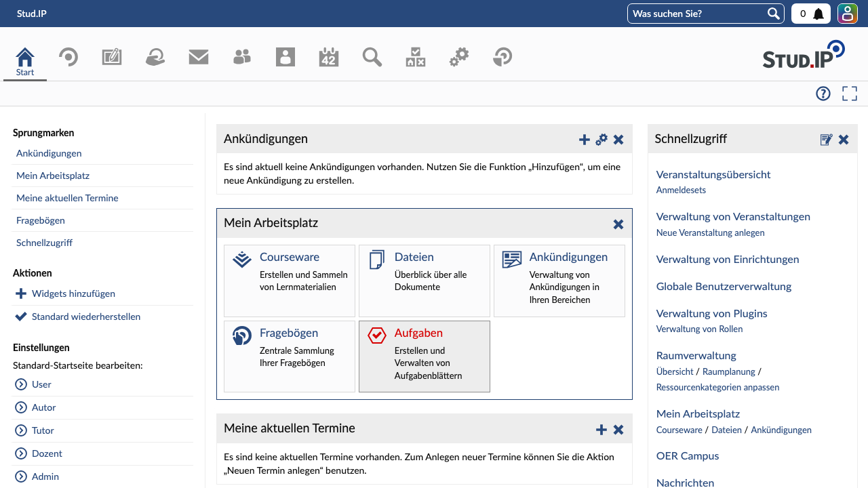The height and width of the screenshot is (488, 868).
Task: Edit the Schnellzugriff widget
Action: (x=826, y=140)
